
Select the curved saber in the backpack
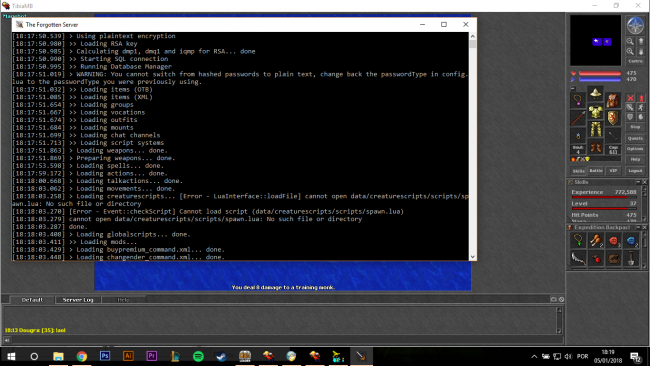(x=578, y=258)
